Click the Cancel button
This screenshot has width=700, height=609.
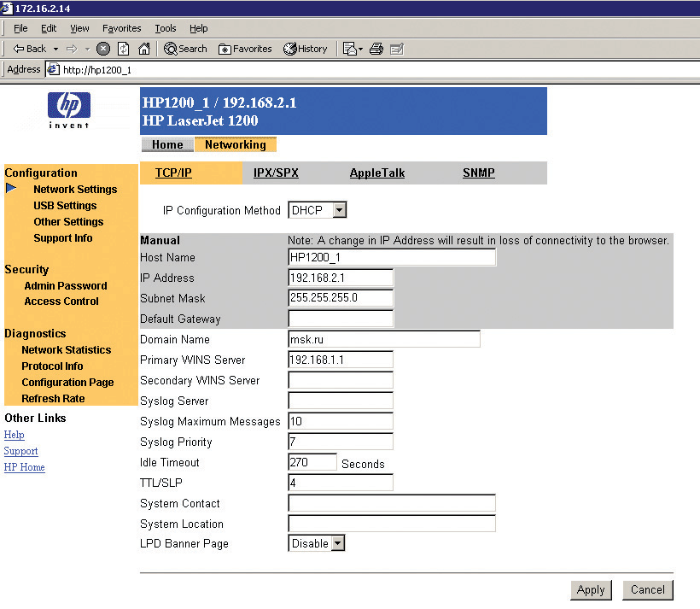coord(647,590)
